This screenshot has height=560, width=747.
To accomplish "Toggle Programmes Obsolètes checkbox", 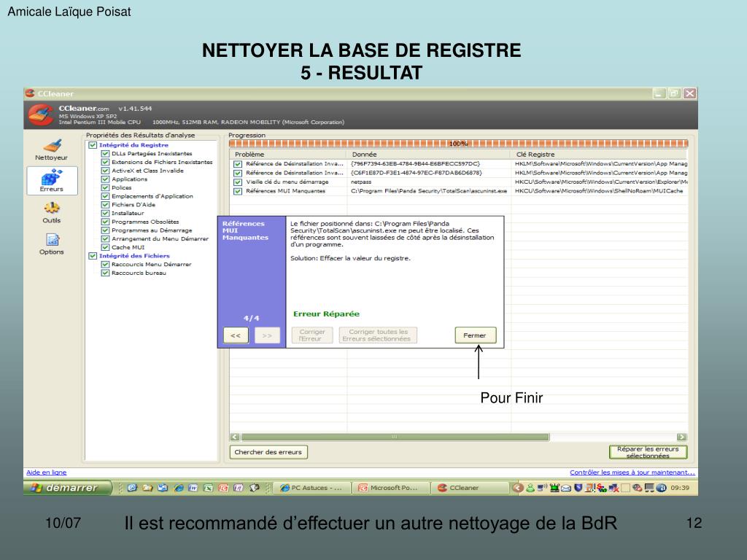I will coord(105,222).
